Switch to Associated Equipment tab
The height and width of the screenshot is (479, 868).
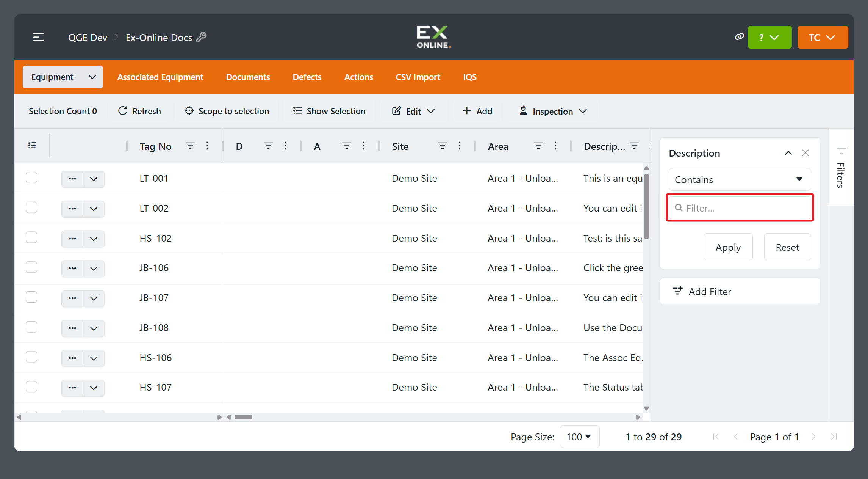click(x=160, y=77)
